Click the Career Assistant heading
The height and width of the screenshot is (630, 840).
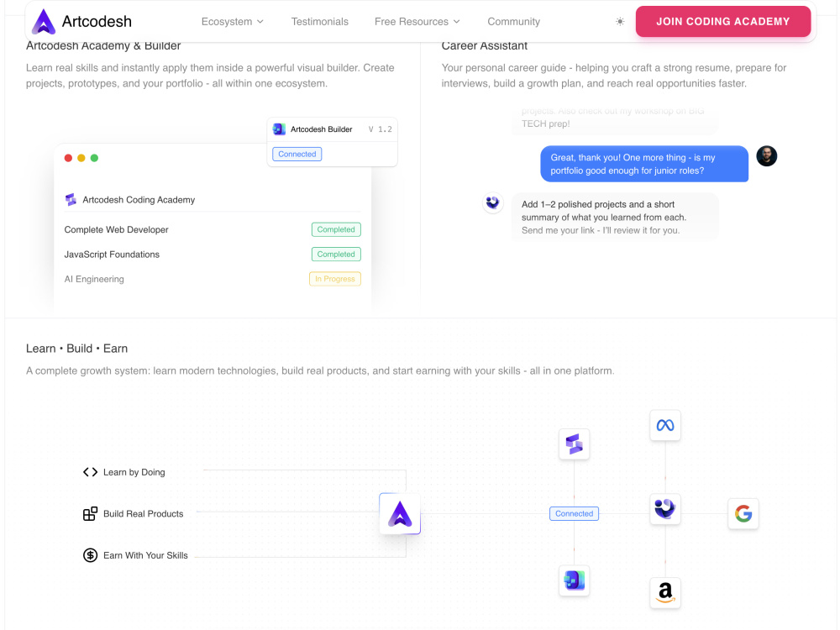(485, 46)
